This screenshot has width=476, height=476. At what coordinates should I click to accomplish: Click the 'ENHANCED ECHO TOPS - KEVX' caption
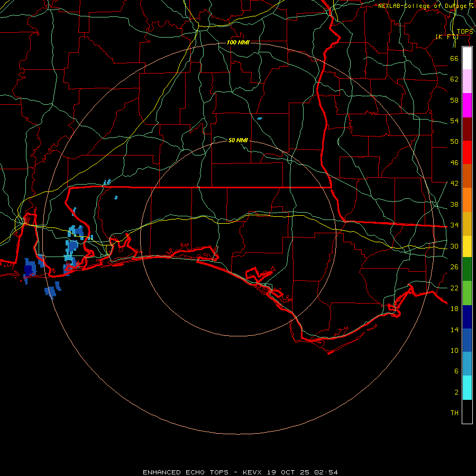202,472
